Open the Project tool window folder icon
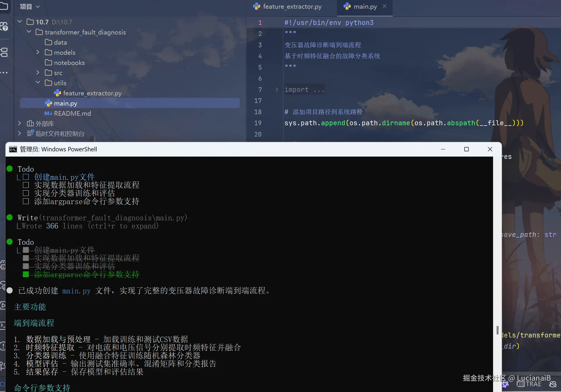Image resolution: width=561 pixels, height=392 pixels. pyautogui.click(x=3, y=6)
